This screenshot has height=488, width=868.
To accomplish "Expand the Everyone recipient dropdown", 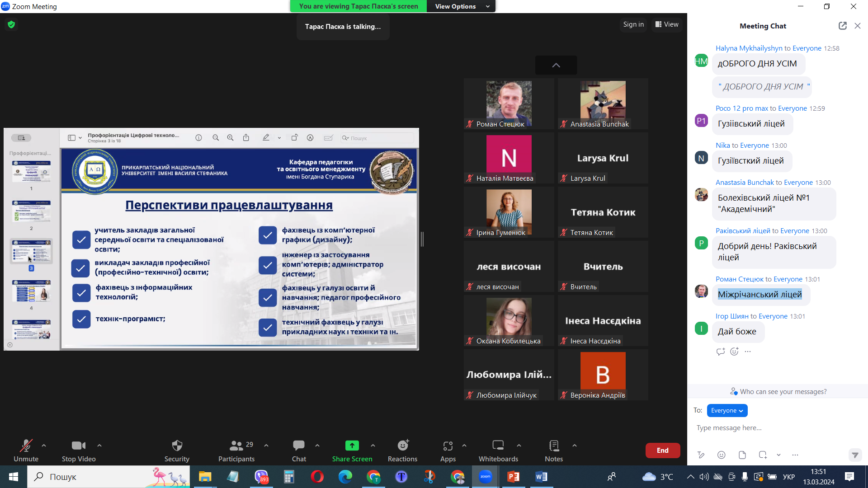I will point(727,410).
